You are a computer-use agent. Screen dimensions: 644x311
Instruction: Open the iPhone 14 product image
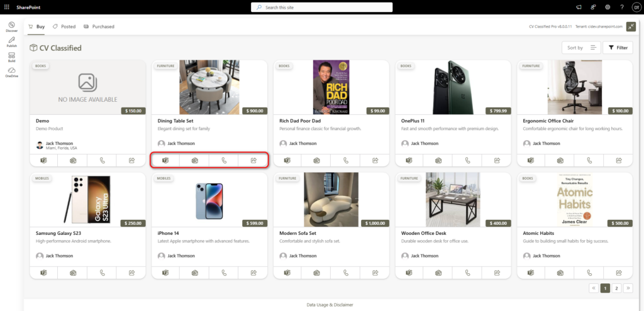click(x=209, y=200)
